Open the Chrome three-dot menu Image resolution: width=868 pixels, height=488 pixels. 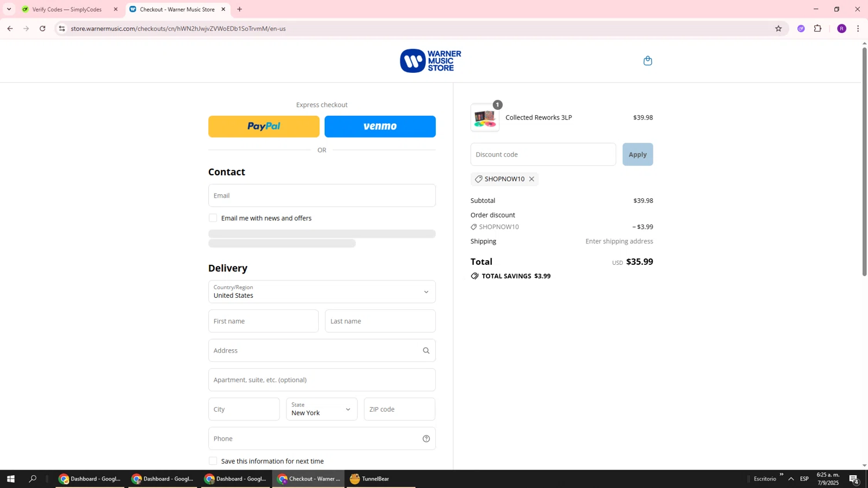[x=858, y=28]
